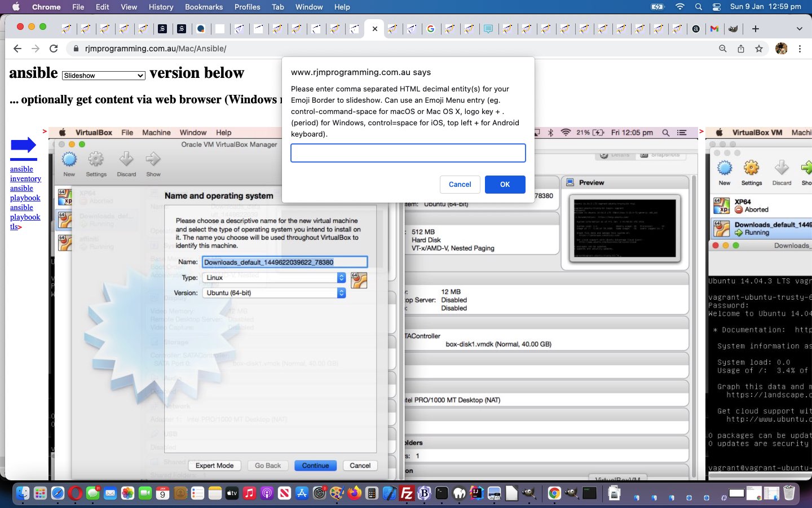This screenshot has height=508, width=812.
Task: Launch FileZilla from the Dock
Action: [x=407, y=493]
